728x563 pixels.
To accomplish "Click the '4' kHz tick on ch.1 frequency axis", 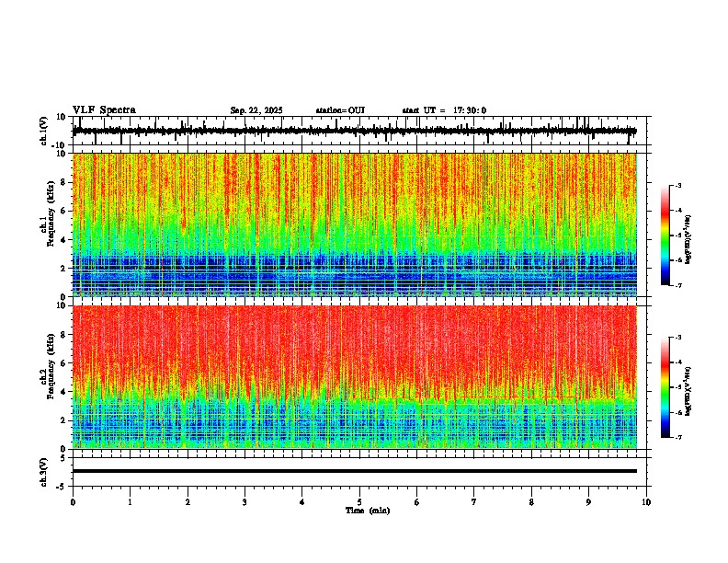I will 64,240.
